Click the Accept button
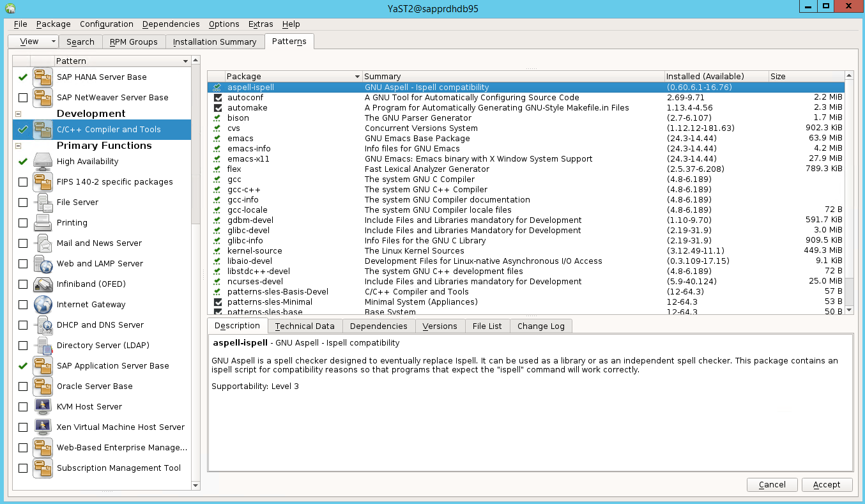Screen dimensions: 865x504 click(x=827, y=484)
